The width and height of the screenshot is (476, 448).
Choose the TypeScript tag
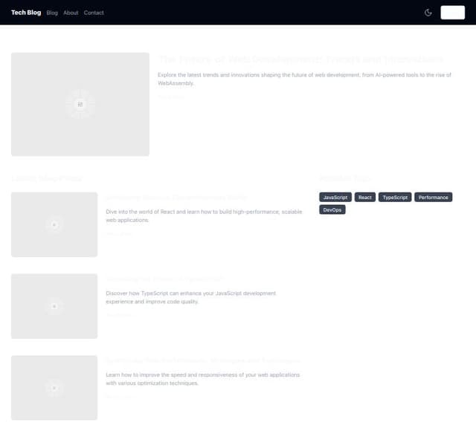[x=395, y=198]
